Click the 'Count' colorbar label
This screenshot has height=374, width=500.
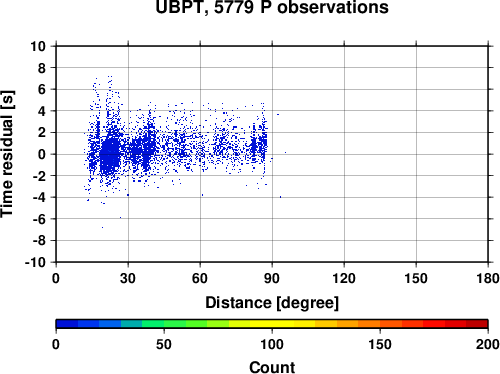272,367
